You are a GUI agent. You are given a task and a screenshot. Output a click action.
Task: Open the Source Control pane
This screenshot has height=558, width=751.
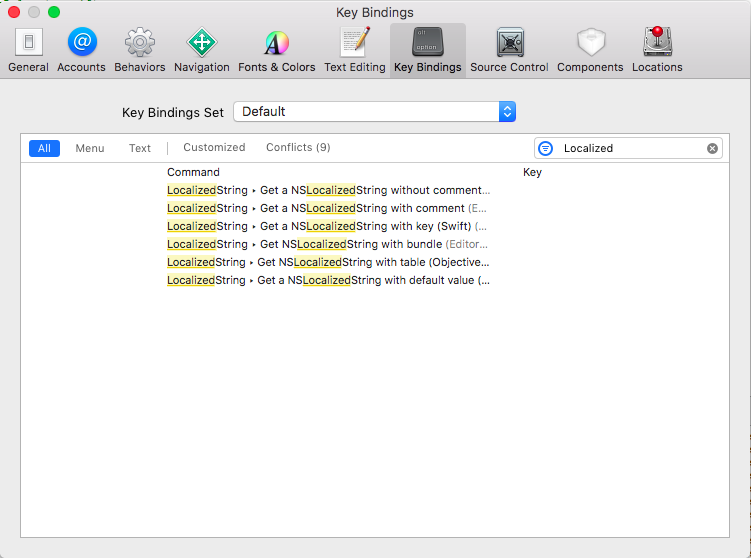click(509, 50)
